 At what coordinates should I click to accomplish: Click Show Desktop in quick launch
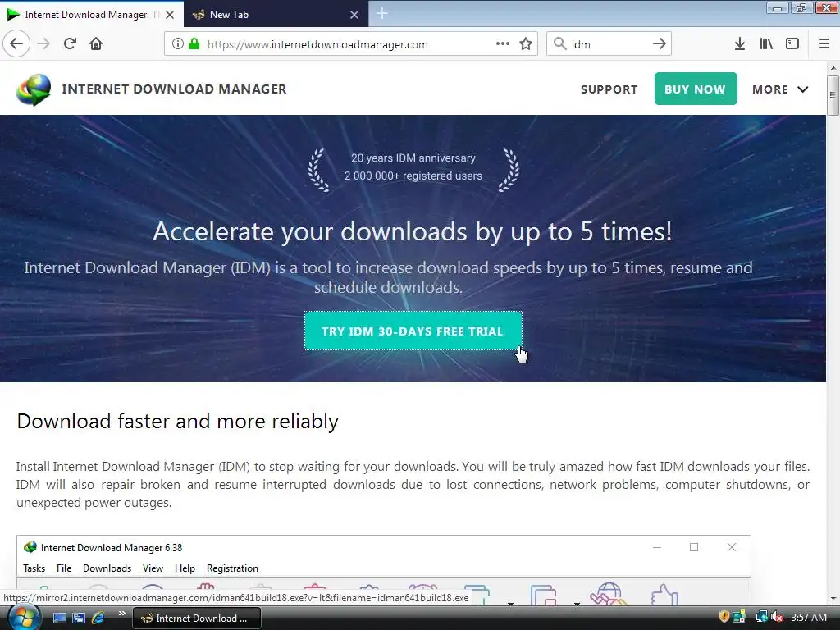click(x=59, y=619)
